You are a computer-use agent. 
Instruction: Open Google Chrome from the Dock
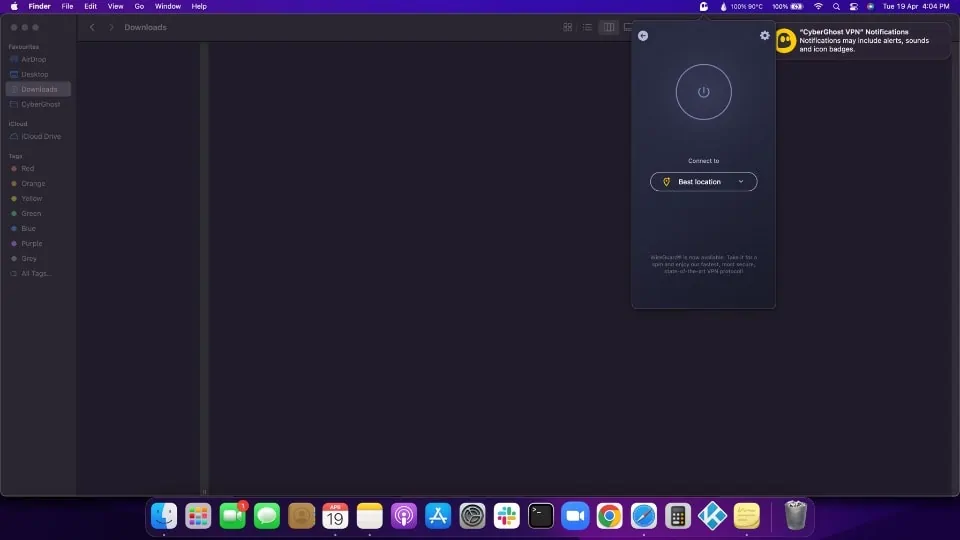pyautogui.click(x=610, y=516)
